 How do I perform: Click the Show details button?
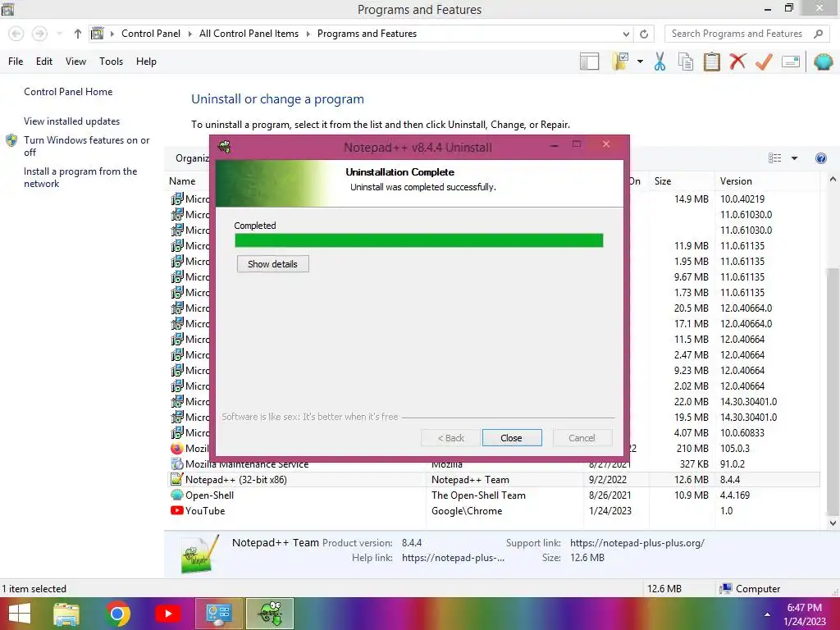(x=272, y=264)
